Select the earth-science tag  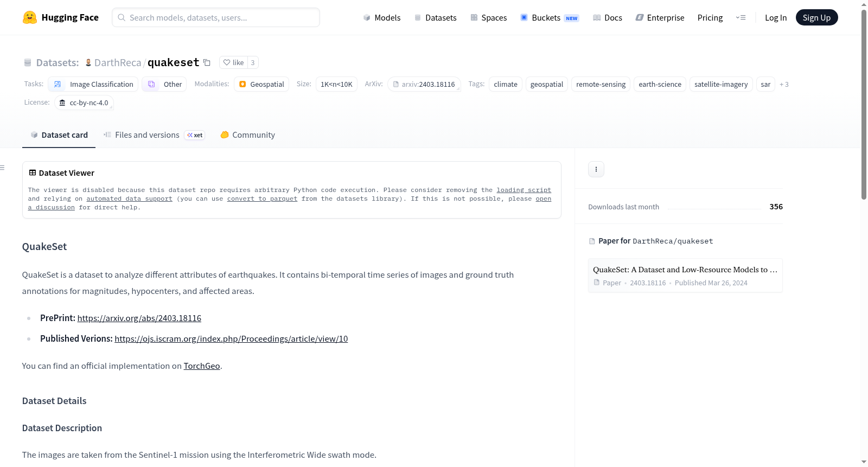(660, 84)
